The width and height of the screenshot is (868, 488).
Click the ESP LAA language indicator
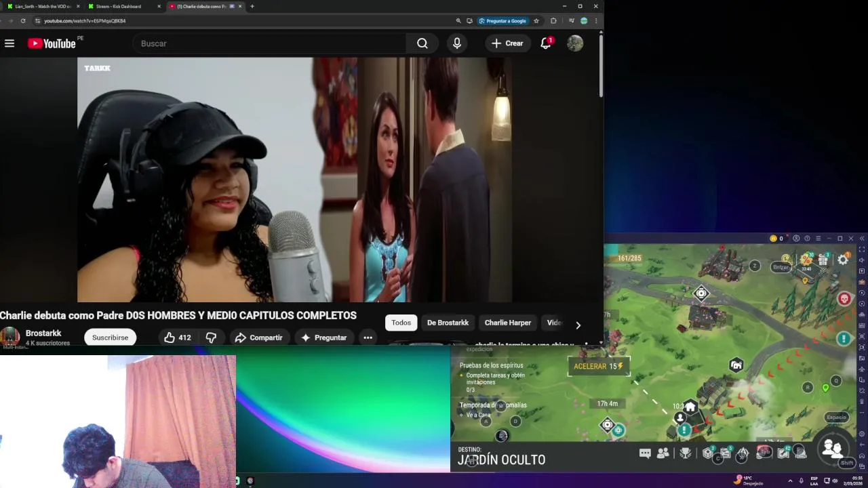click(814, 481)
